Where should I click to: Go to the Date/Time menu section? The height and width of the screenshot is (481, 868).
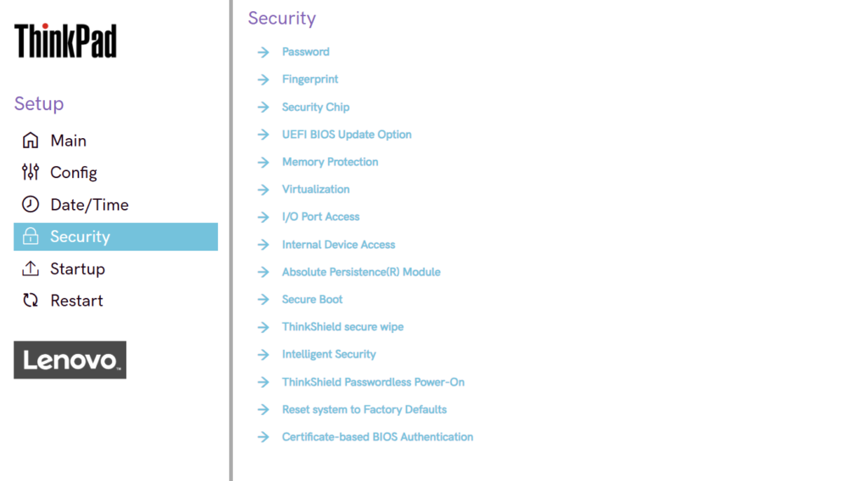click(89, 204)
